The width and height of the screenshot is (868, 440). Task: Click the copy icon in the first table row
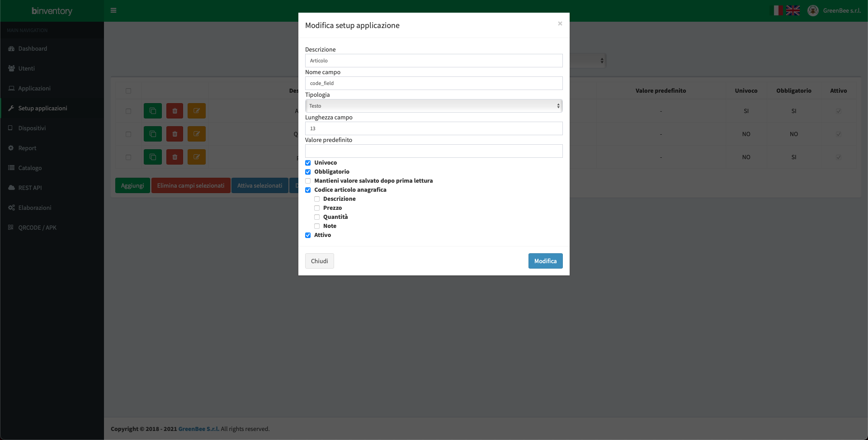pos(153,111)
